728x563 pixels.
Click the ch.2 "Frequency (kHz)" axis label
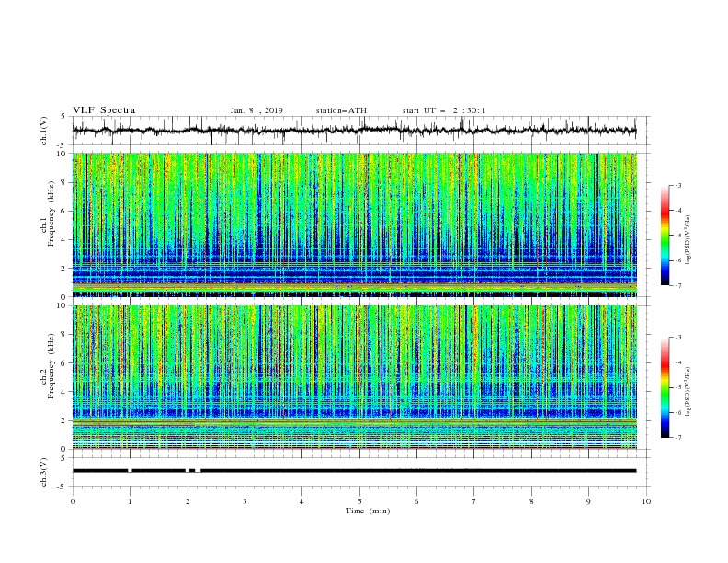click(51, 366)
